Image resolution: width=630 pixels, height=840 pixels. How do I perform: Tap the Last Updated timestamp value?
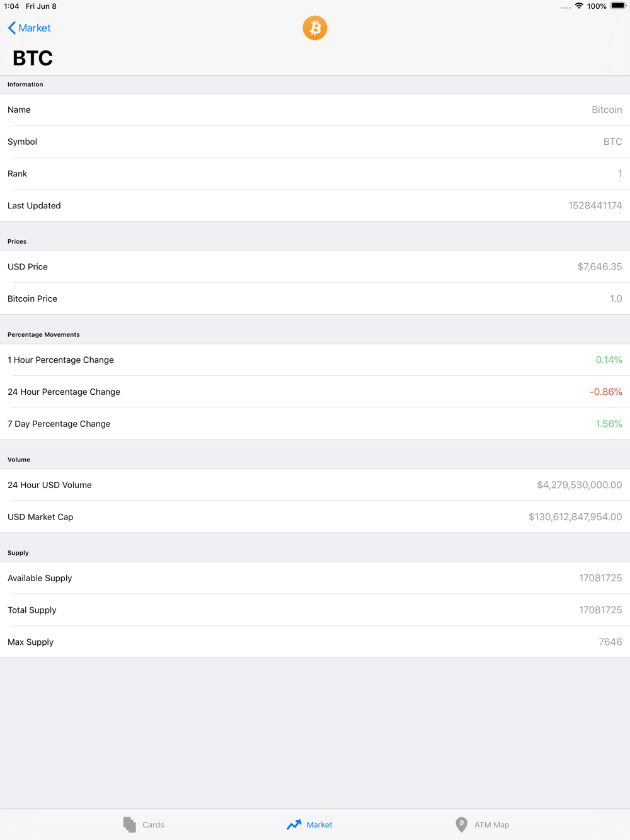pyautogui.click(x=595, y=205)
